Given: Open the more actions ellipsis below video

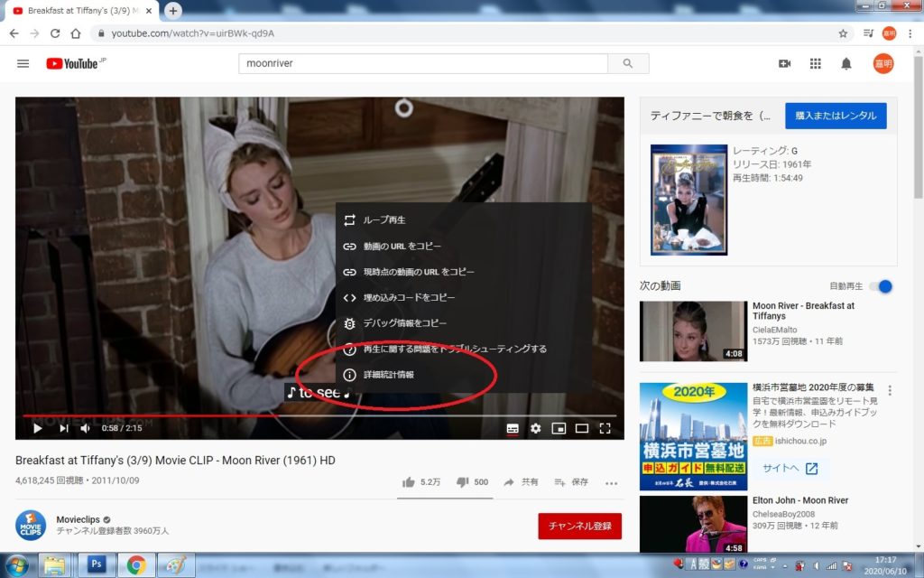Looking at the screenshot, I should pos(611,483).
